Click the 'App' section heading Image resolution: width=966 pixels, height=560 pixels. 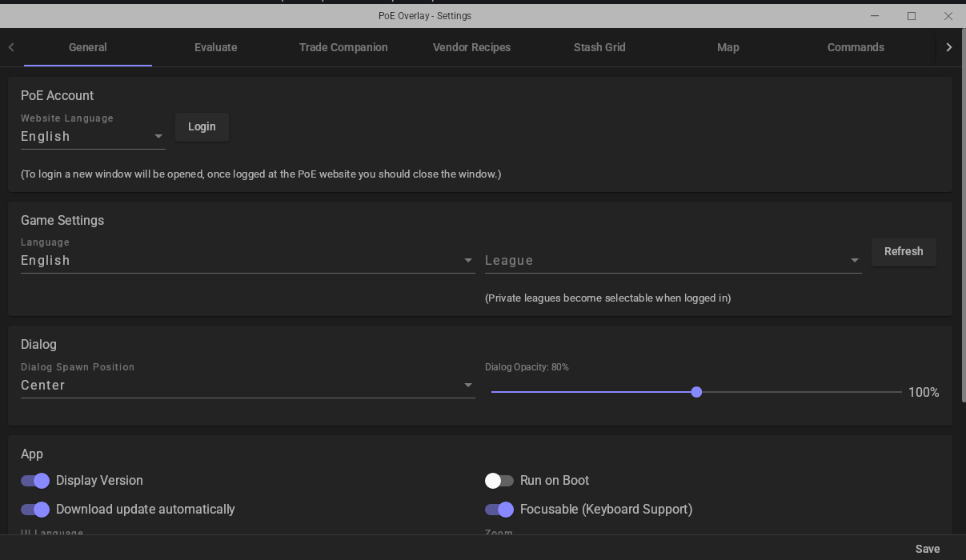pos(32,454)
